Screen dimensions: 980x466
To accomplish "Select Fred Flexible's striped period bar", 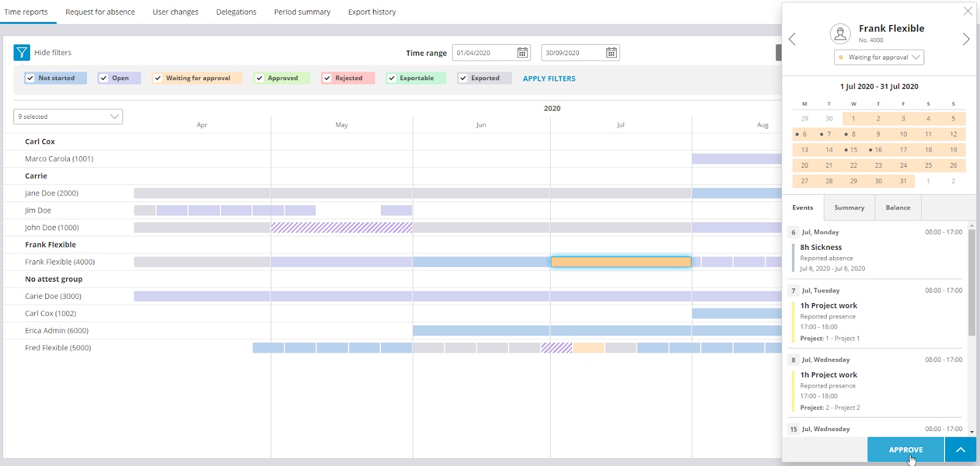I will click(x=557, y=347).
